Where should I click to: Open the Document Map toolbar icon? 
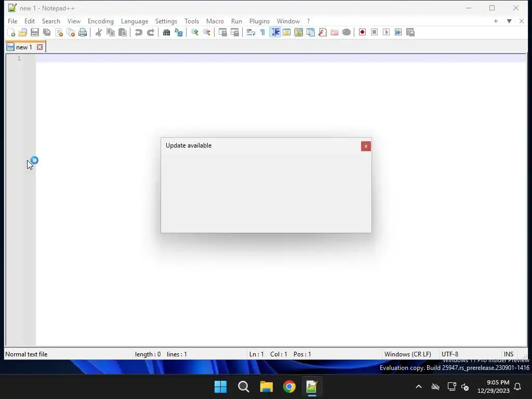[x=299, y=32]
